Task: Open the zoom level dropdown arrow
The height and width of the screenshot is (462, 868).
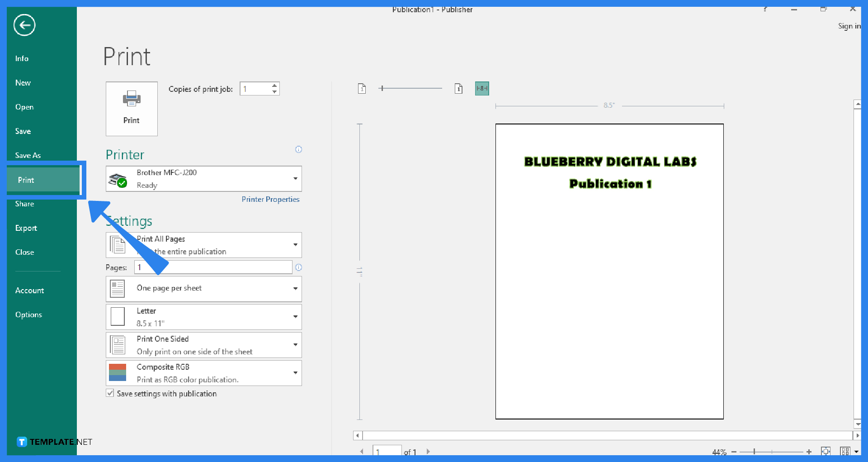Action: pos(856,451)
